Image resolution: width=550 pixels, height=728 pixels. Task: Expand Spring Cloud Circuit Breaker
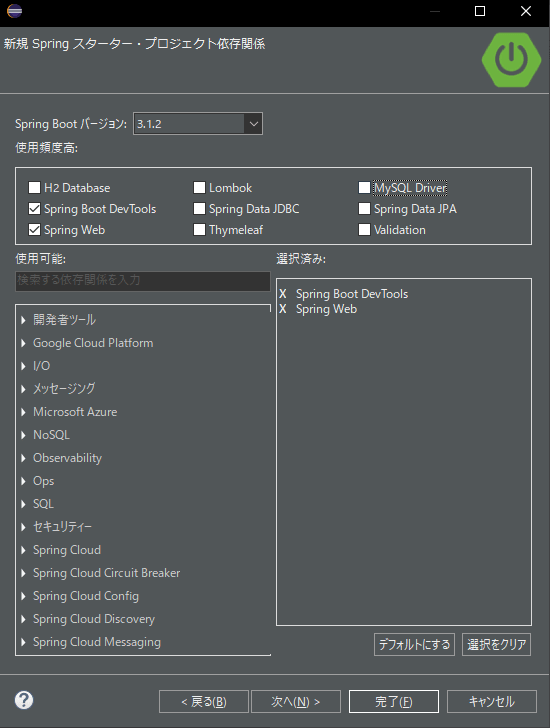point(23,573)
